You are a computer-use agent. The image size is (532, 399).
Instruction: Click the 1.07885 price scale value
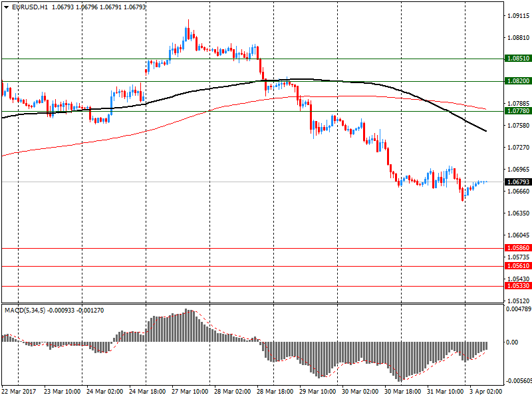tap(519, 104)
